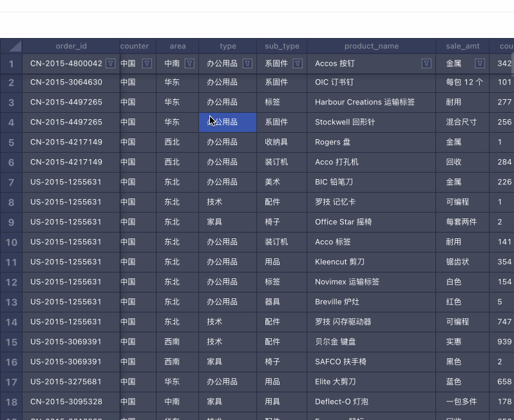Click sub_type cell 器具 in row 13
The image size is (514, 420).
[x=282, y=302]
